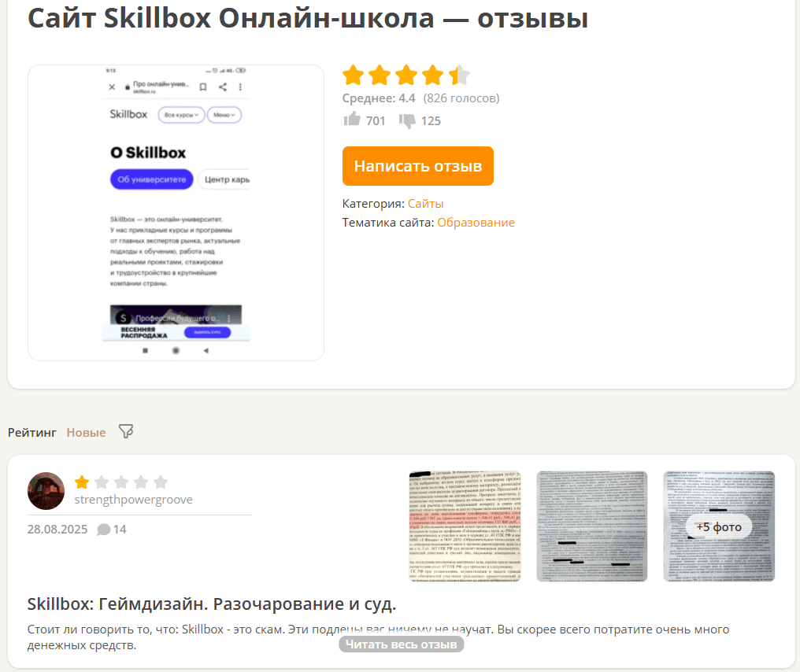Click the thumbs up icon
Viewport: 800px width, 672px height.
pyautogui.click(x=352, y=120)
